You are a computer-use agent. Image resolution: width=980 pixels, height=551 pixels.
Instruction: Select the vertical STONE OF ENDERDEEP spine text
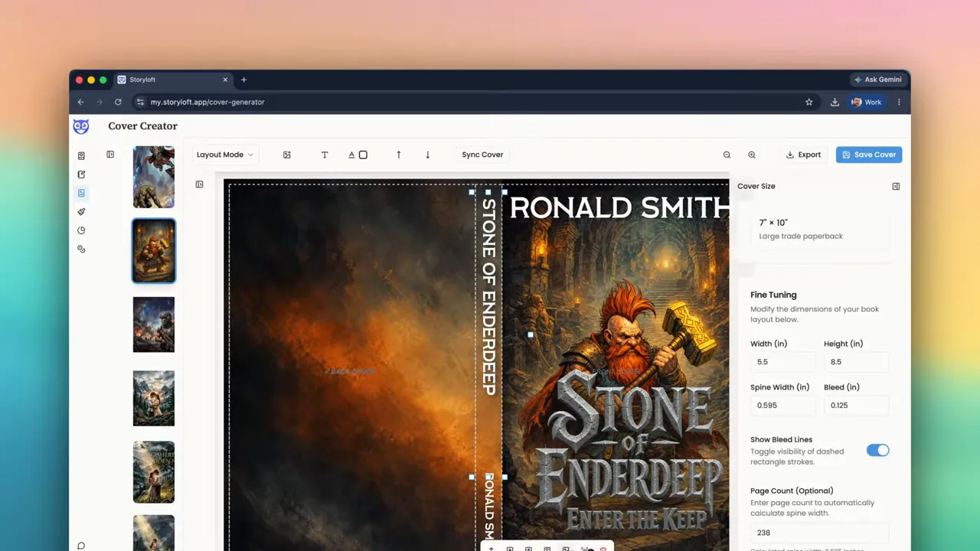[x=488, y=297]
